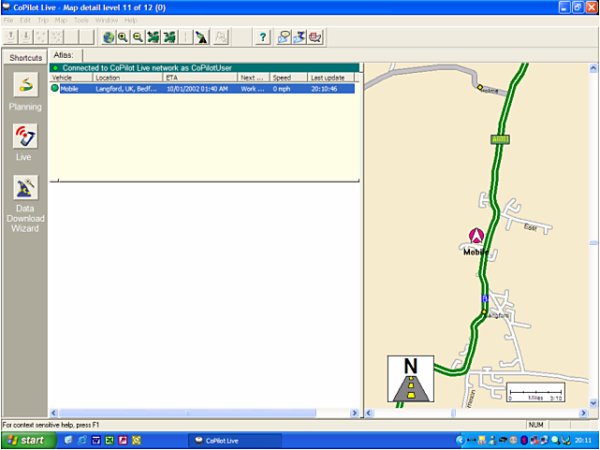Sort by the Vehicle column header
600x450 pixels.
tap(71, 78)
